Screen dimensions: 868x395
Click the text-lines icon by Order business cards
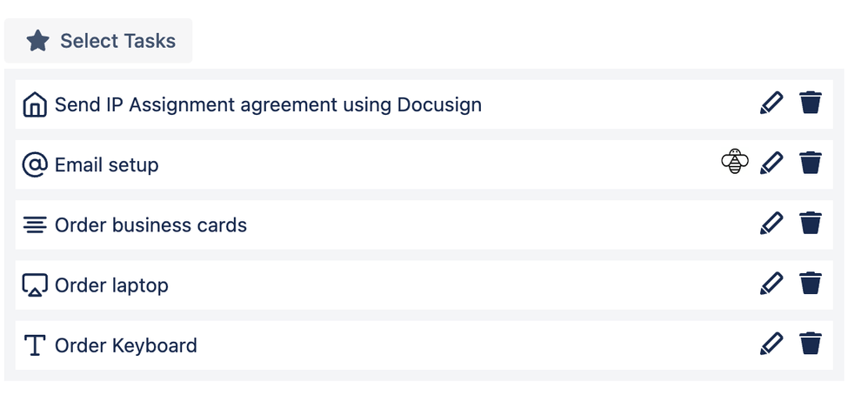35,225
